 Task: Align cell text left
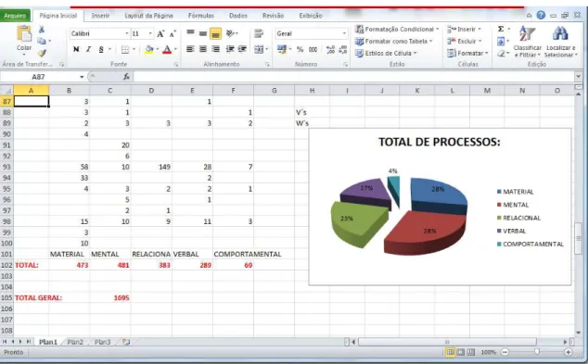pos(190,49)
